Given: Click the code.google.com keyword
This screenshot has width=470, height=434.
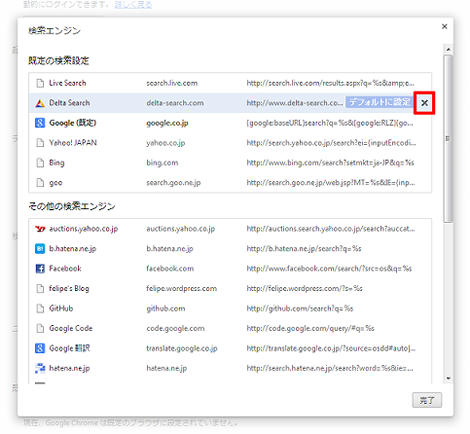Looking at the screenshot, I should click(x=175, y=329).
